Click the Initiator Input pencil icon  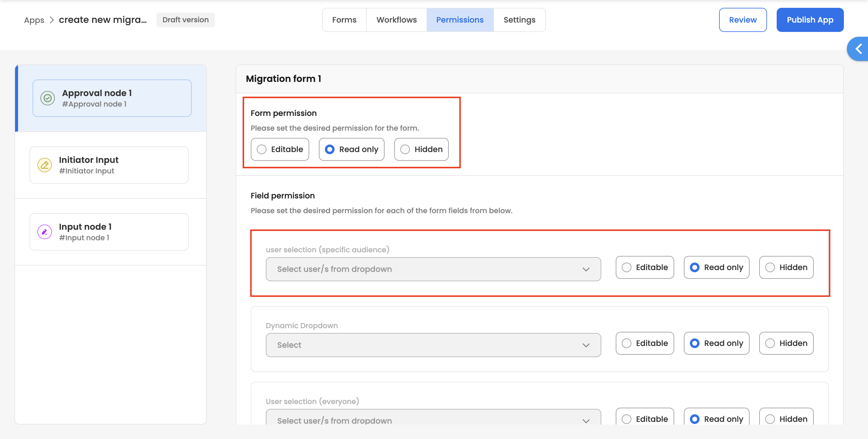[45, 165]
